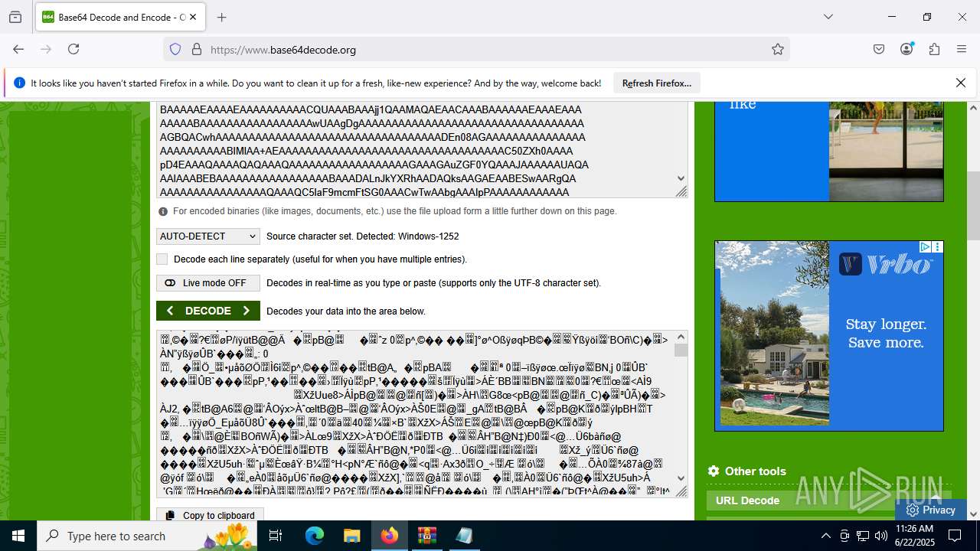Image resolution: width=980 pixels, height=551 pixels.
Task: Open the AUTO-DETECT character set dropdown
Action: click(x=208, y=236)
